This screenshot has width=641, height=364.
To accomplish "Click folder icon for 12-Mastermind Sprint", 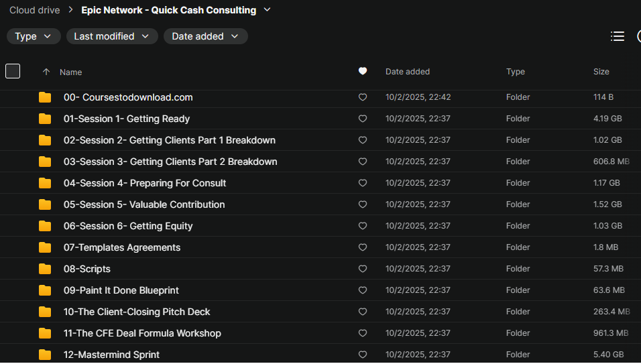I will pos(45,355).
